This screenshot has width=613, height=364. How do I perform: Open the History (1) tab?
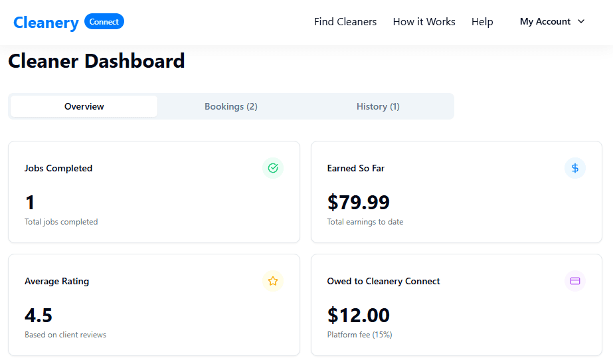(x=378, y=106)
